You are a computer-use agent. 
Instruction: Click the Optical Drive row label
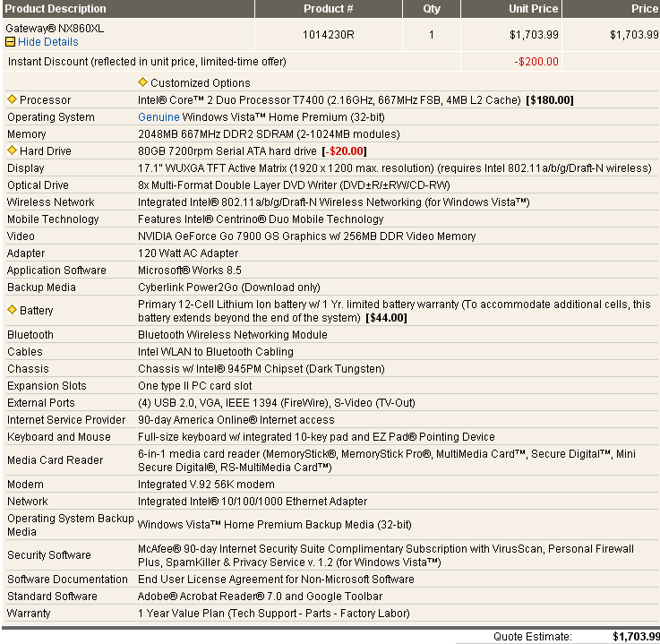click(38, 185)
